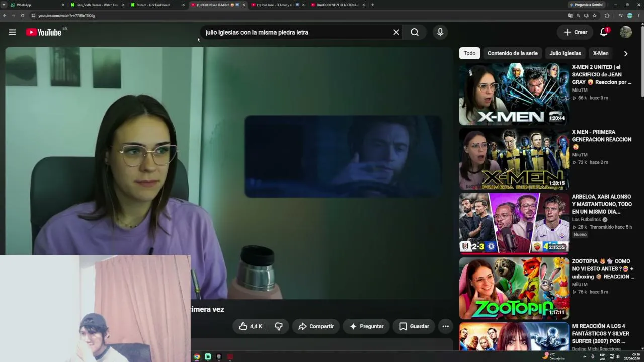Image resolution: width=644 pixels, height=362 pixels.
Task: Close the WhatsApp browser tab
Action: pyautogui.click(x=63, y=5)
